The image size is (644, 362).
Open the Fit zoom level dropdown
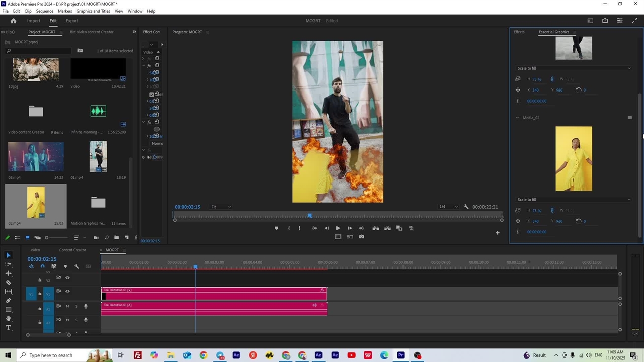(221, 207)
